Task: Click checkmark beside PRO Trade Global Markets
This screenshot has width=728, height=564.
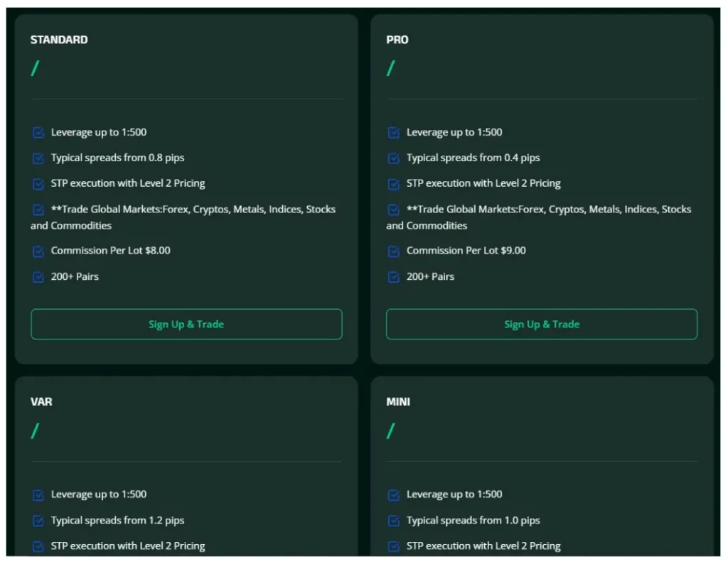Action: (394, 210)
